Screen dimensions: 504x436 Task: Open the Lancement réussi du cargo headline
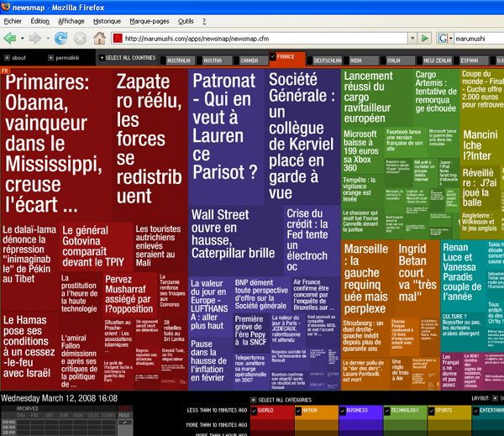point(368,97)
